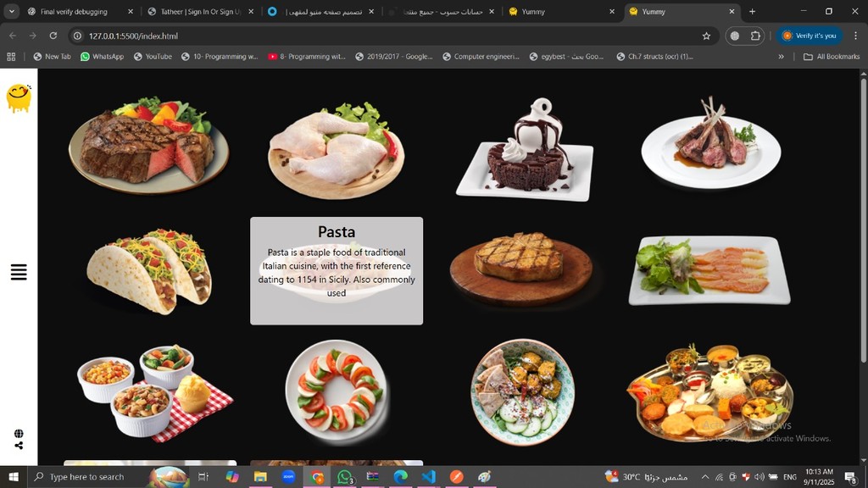Show more bookmarks with the chevron
Viewport: 868px width, 488px height.
[781, 57]
